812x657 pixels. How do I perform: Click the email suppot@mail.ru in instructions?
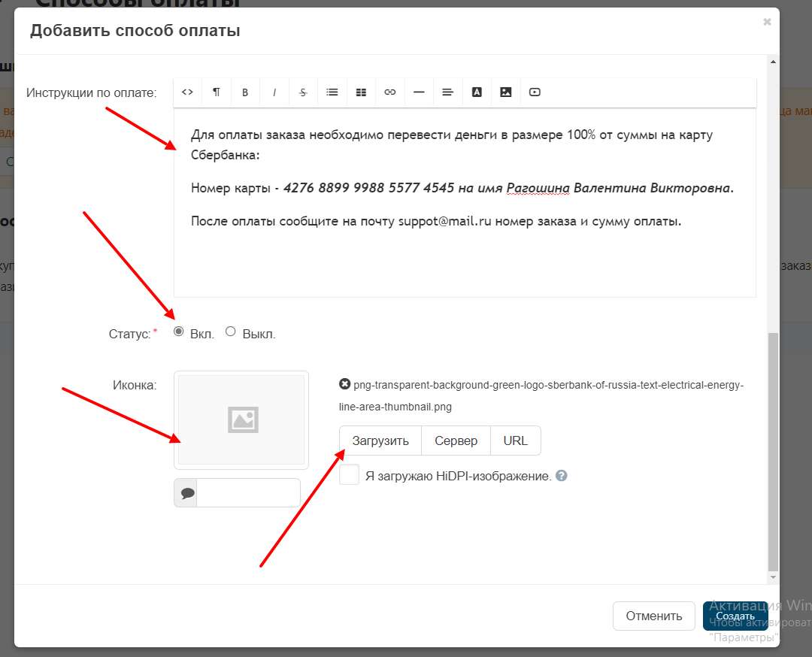tap(445, 222)
